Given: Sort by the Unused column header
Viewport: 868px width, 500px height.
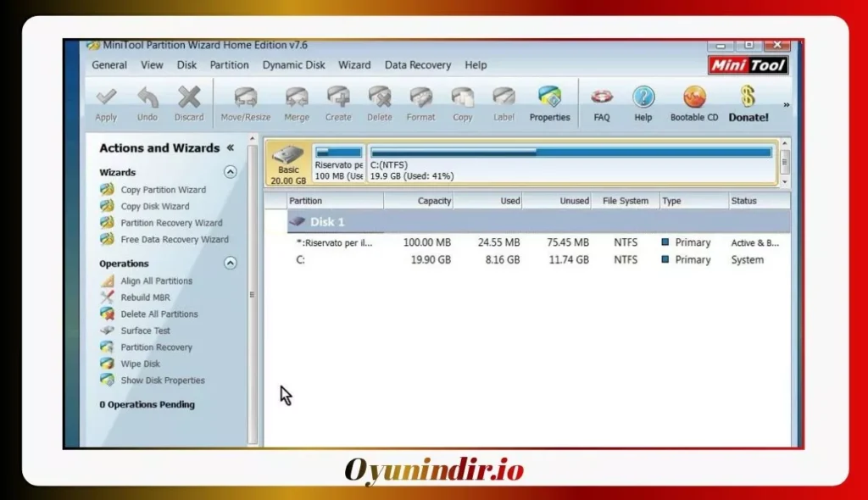Looking at the screenshot, I should pos(556,201).
